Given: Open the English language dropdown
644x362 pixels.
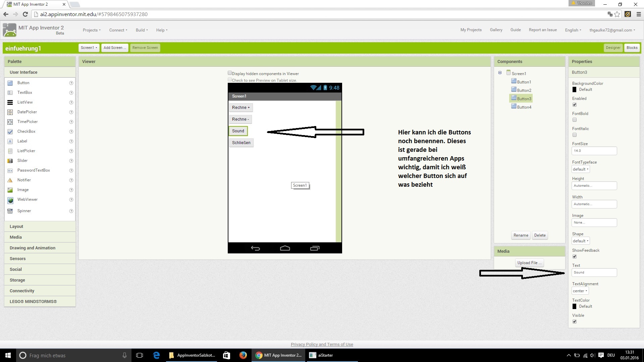Looking at the screenshot, I should (x=573, y=30).
